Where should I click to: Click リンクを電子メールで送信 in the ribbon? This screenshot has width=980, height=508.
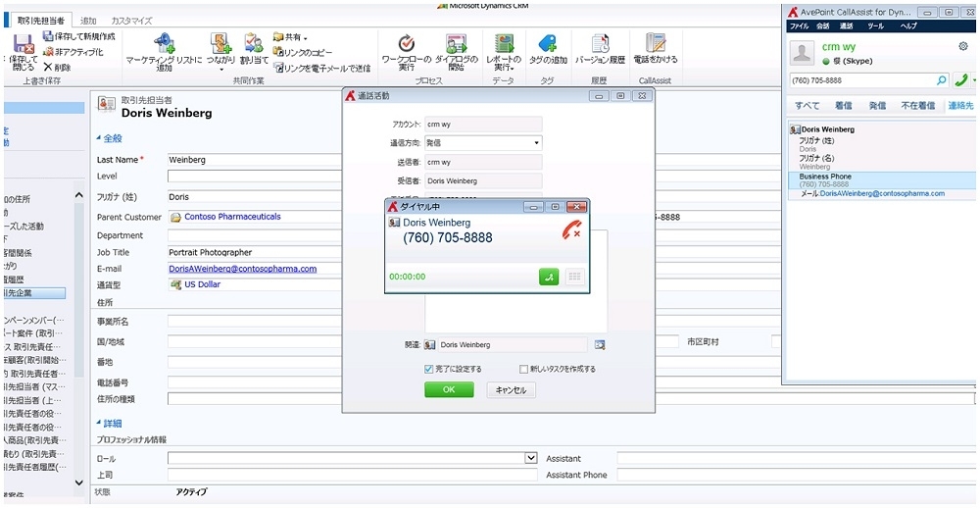pos(321,68)
